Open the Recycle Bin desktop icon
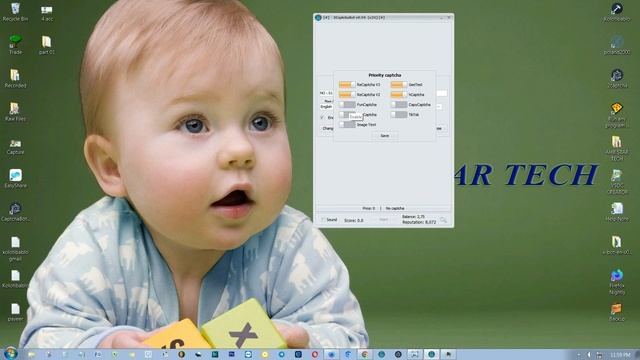The height and width of the screenshot is (360, 640). [15, 12]
